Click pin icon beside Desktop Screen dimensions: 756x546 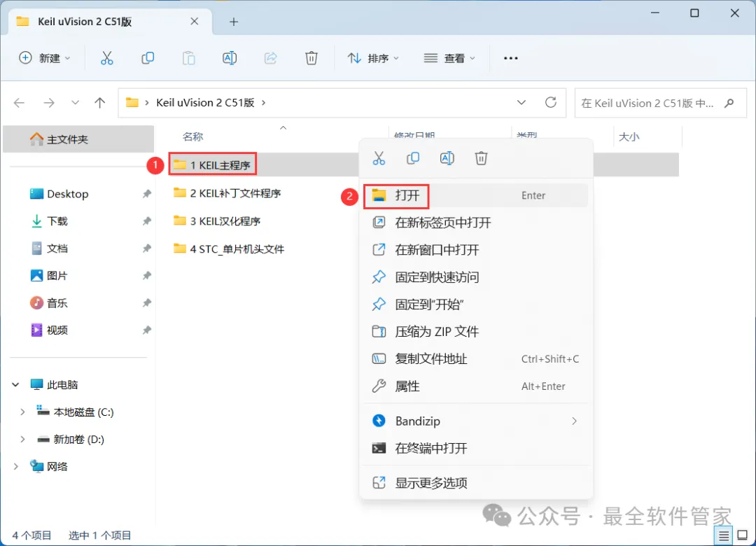click(146, 194)
